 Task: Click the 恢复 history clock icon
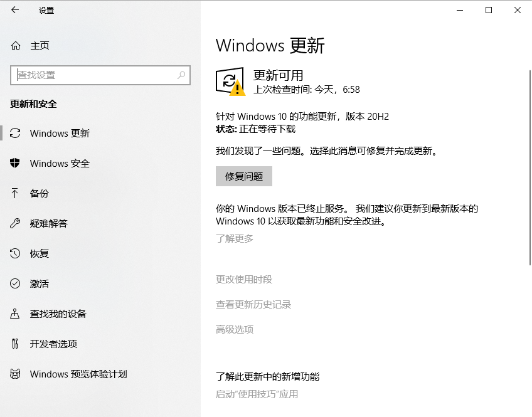click(15, 253)
